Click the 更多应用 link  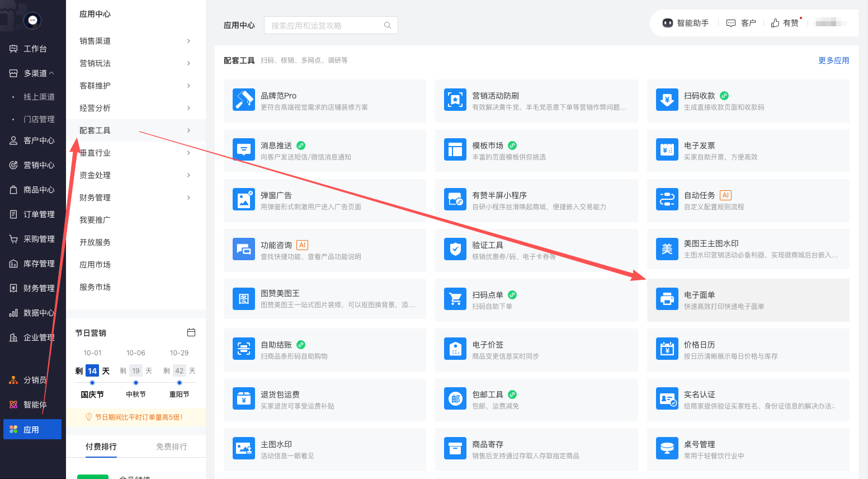pos(833,60)
